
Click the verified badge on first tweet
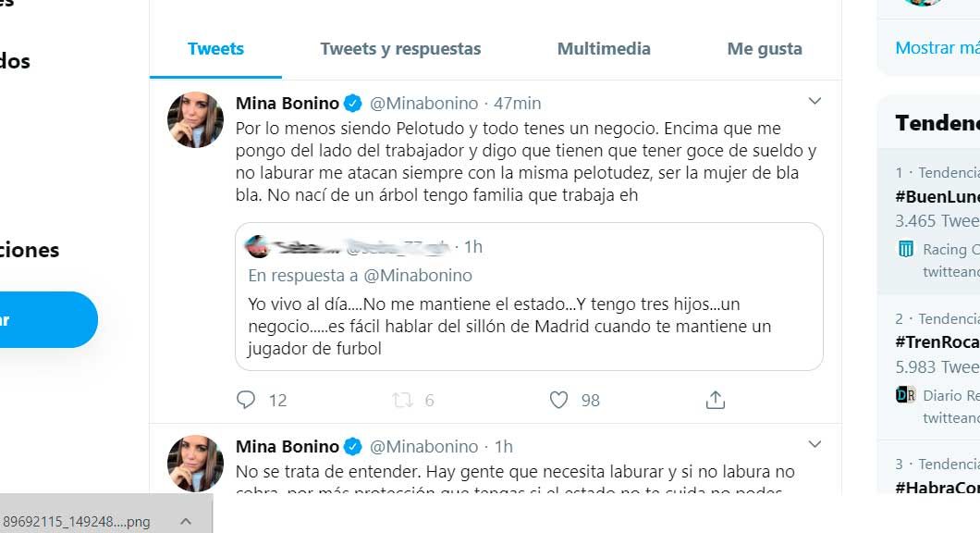pos(352,103)
